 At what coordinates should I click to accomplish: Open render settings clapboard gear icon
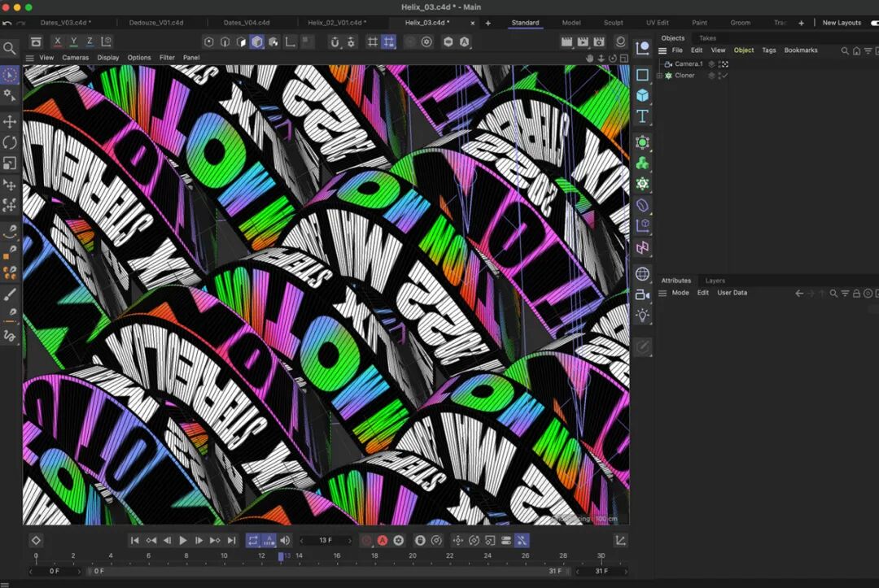599,42
